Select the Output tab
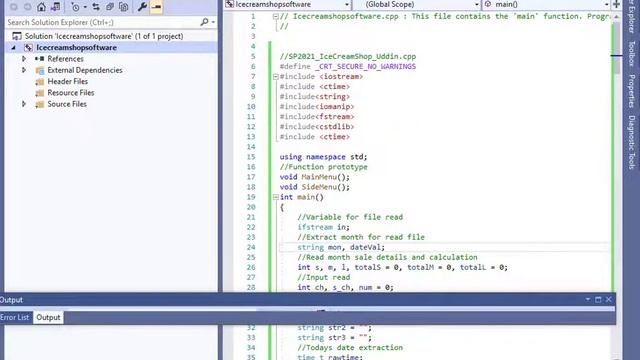640x360 pixels. [48, 318]
